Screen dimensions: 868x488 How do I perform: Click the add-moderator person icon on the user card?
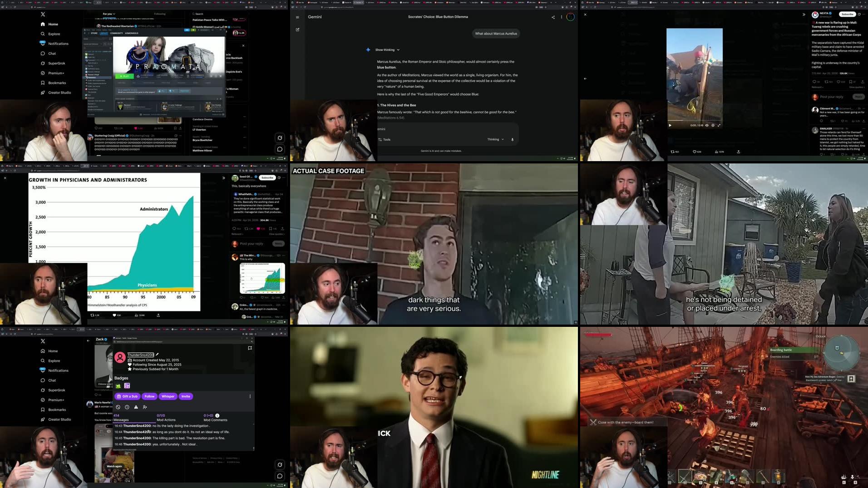pos(144,407)
